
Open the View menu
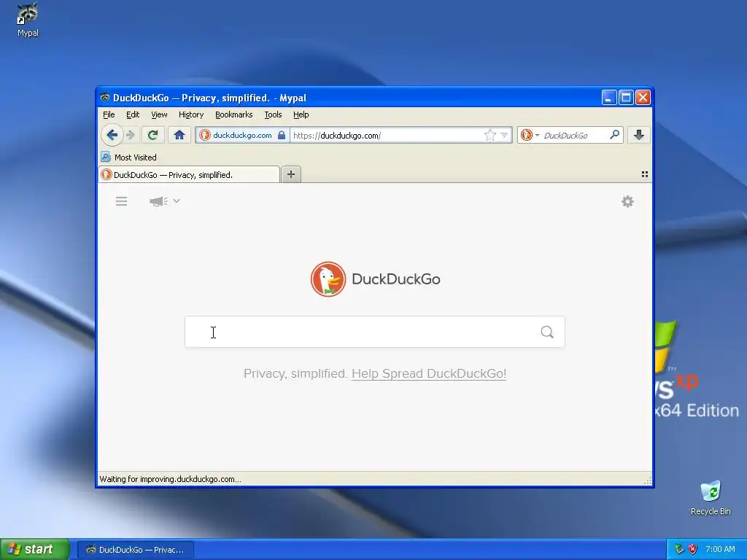pos(159,114)
